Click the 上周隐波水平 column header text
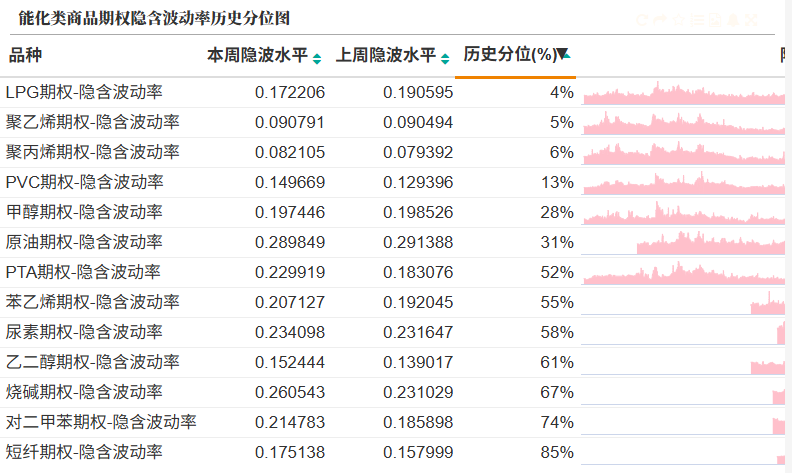 (386, 55)
